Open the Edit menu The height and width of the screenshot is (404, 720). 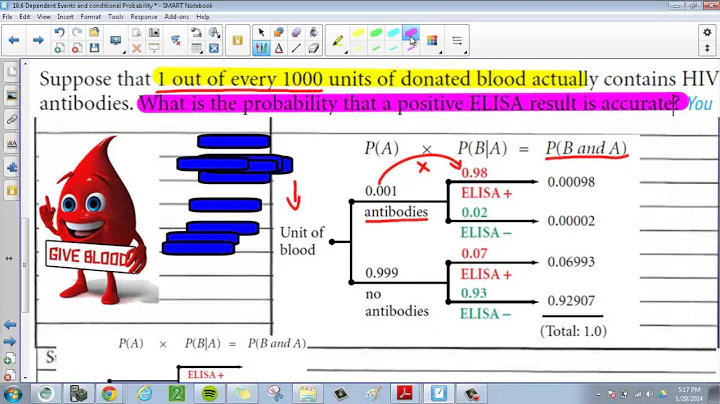pyautogui.click(x=25, y=17)
